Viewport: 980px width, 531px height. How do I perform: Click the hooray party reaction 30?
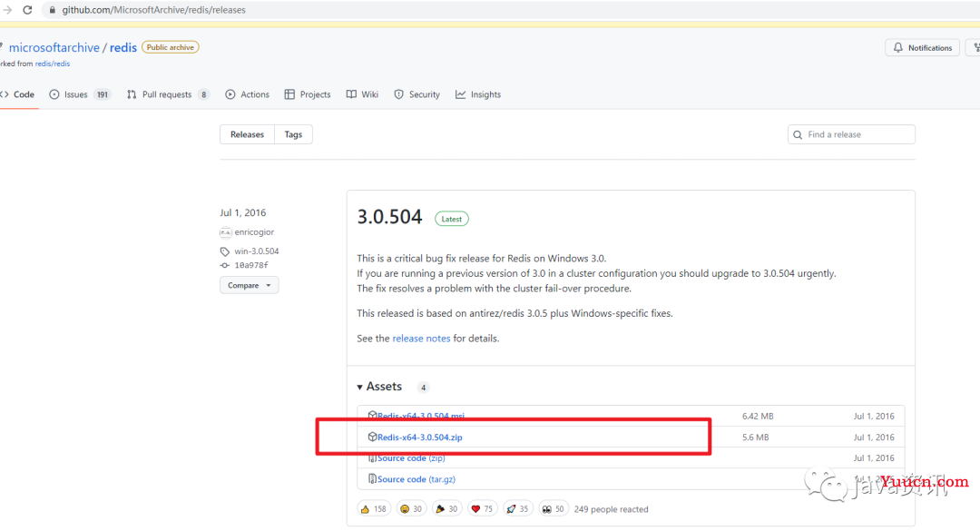point(446,509)
